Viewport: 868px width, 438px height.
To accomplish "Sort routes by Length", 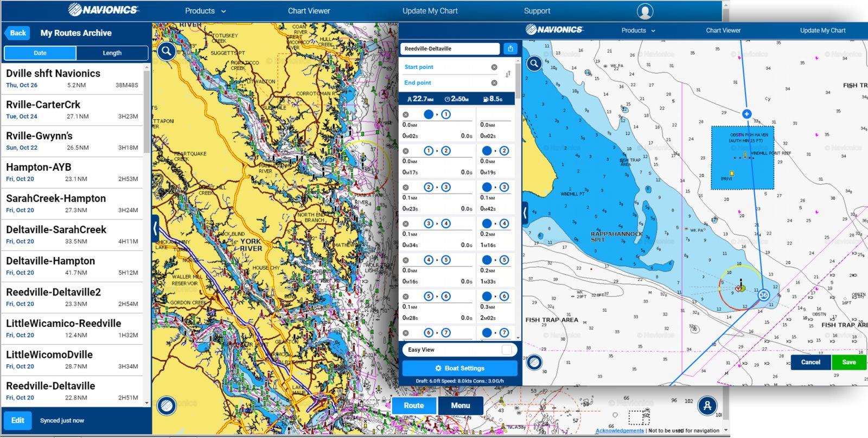I will 112,53.
